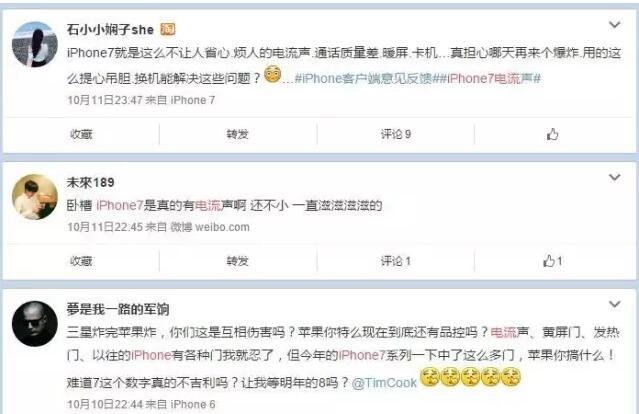Open the @TimCook mention link
639x414 pixels.
point(384,383)
